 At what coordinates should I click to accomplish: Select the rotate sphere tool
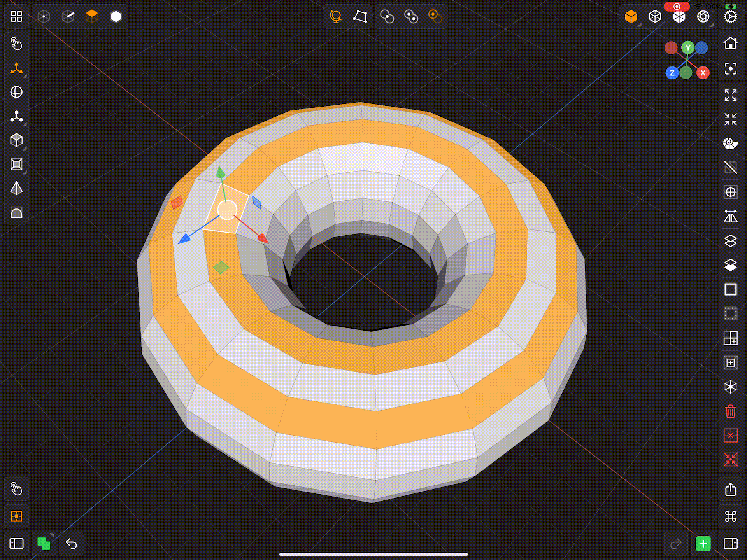point(16,92)
